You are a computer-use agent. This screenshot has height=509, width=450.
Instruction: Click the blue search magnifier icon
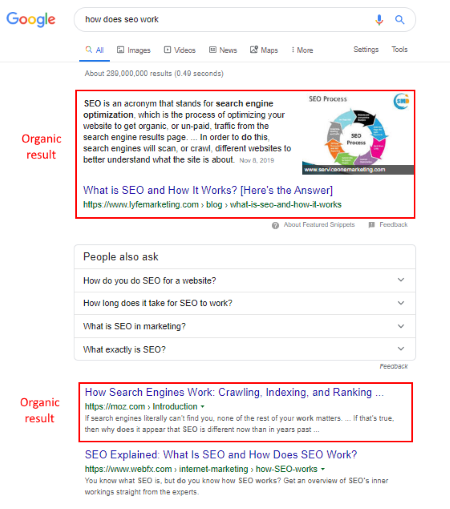[x=400, y=20]
